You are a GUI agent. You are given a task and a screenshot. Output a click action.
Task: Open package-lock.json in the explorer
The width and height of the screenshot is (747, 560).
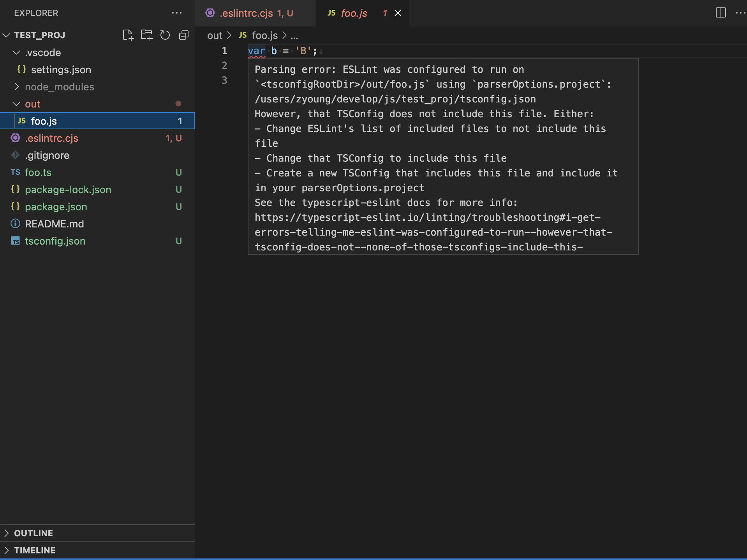(x=97, y=189)
